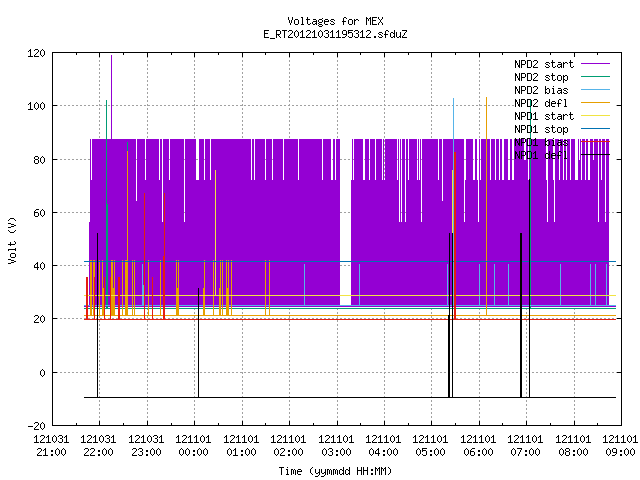The height and width of the screenshot is (480, 640).
Task: Click the 121101 04:00 time tick label
Action: tap(383, 446)
